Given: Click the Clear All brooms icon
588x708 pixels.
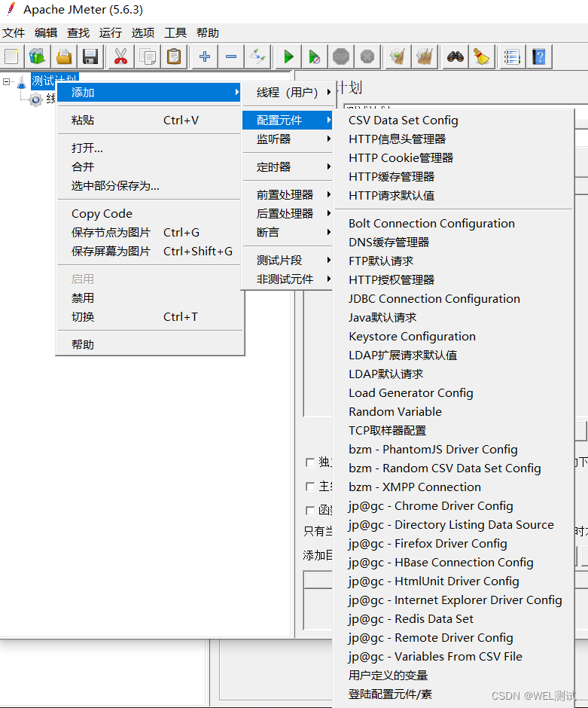Looking at the screenshot, I should click(424, 56).
